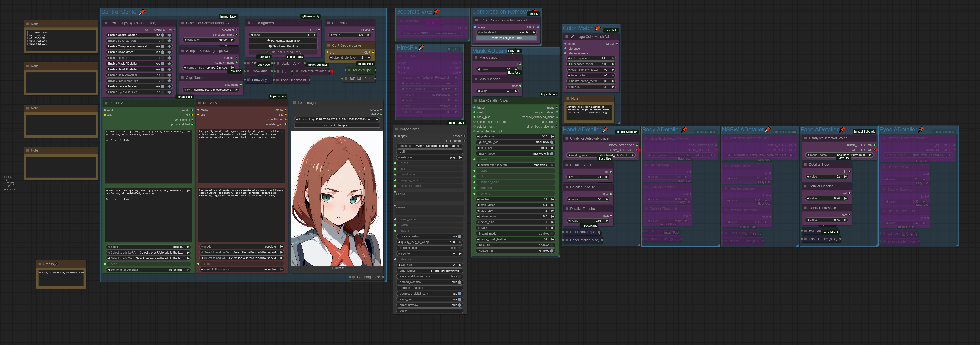Image resolution: width=980 pixels, height=345 pixels.
Task: Click the pushpin icon on NSFW ADetailer group
Action: point(767,130)
